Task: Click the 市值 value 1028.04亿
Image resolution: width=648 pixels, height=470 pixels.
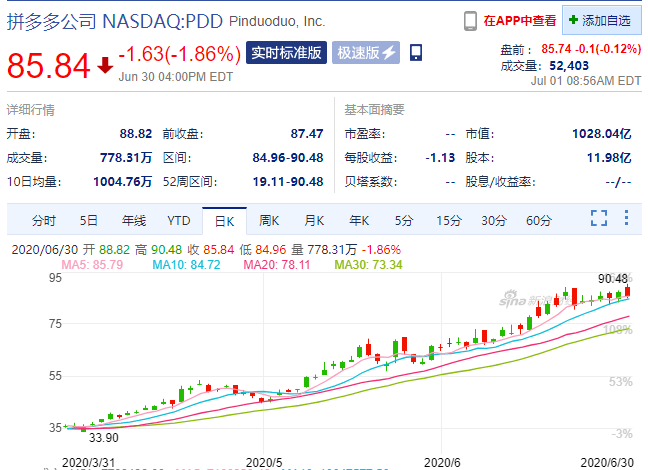Action: click(602, 134)
